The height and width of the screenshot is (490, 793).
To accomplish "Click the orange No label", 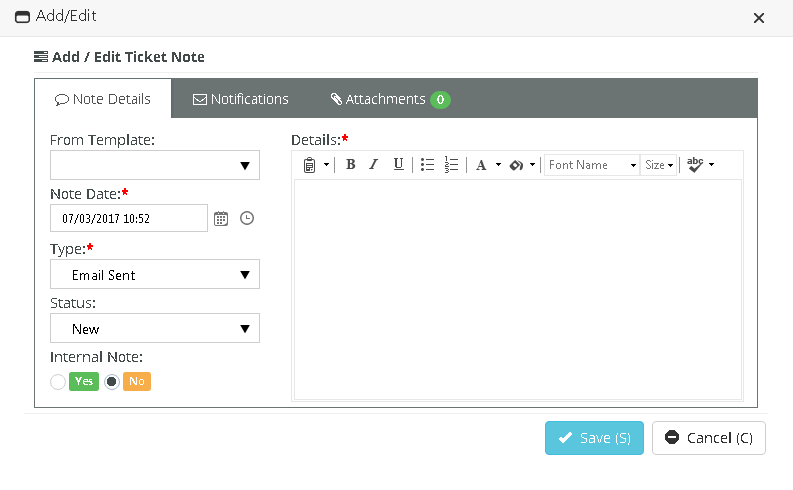I will click(x=137, y=381).
